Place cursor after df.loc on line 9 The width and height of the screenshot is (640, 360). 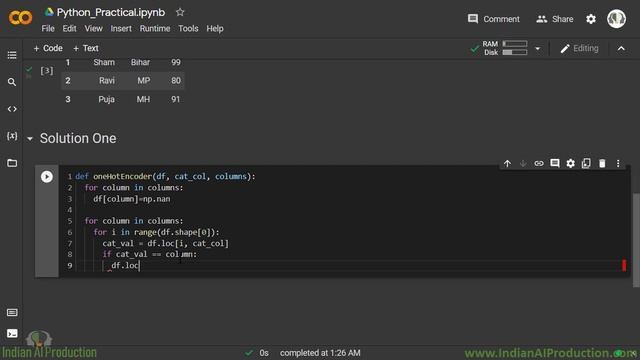click(x=140, y=266)
